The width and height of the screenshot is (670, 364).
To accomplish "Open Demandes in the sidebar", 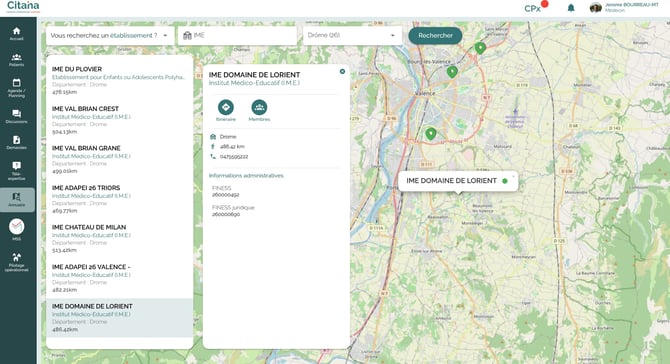I will (16, 143).
